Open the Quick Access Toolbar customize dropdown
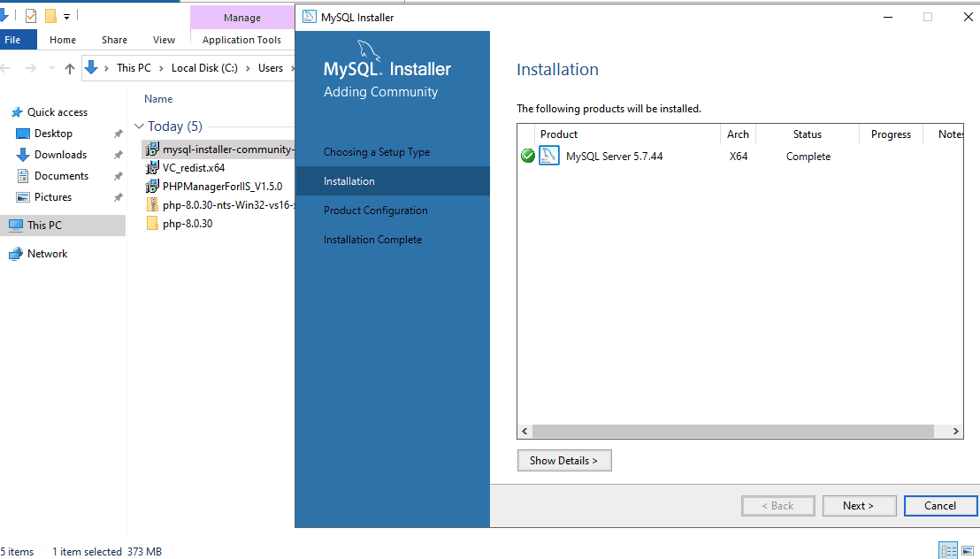Screen dimensions: 980x559 pos(67,16)
